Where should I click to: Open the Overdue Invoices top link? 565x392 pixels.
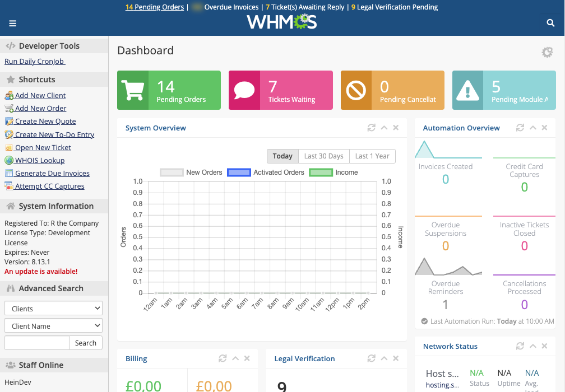225,7
